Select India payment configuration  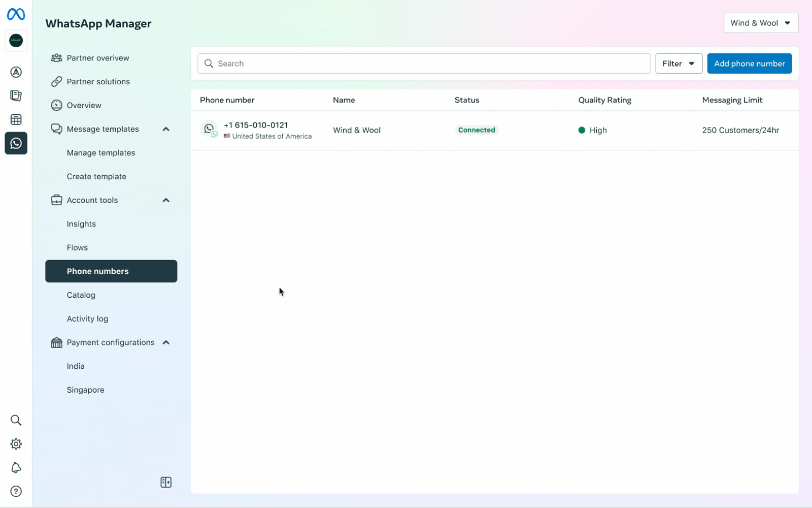coord(76,366)
